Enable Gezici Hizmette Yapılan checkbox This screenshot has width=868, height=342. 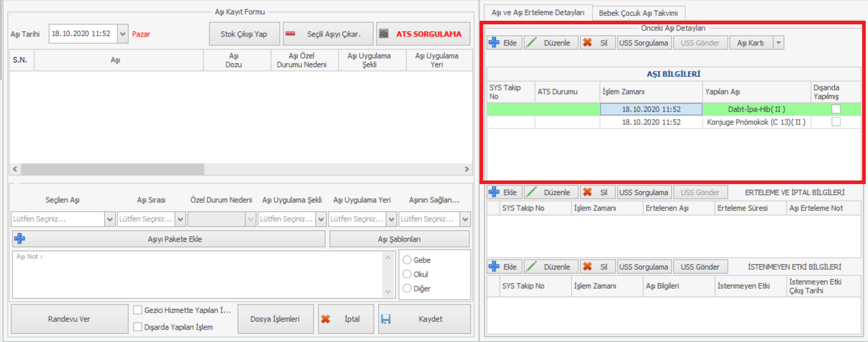tap(138, 310)
